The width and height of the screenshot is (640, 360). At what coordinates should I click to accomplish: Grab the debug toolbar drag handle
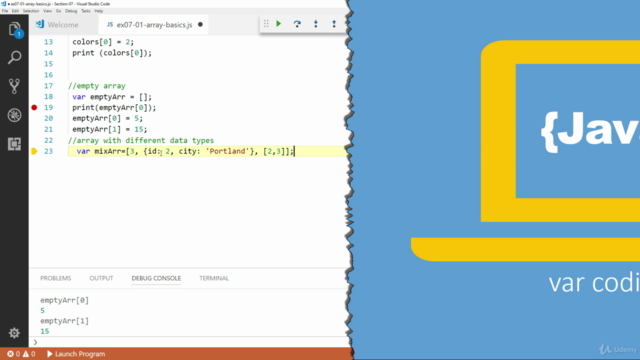click(x=266, y=24)
